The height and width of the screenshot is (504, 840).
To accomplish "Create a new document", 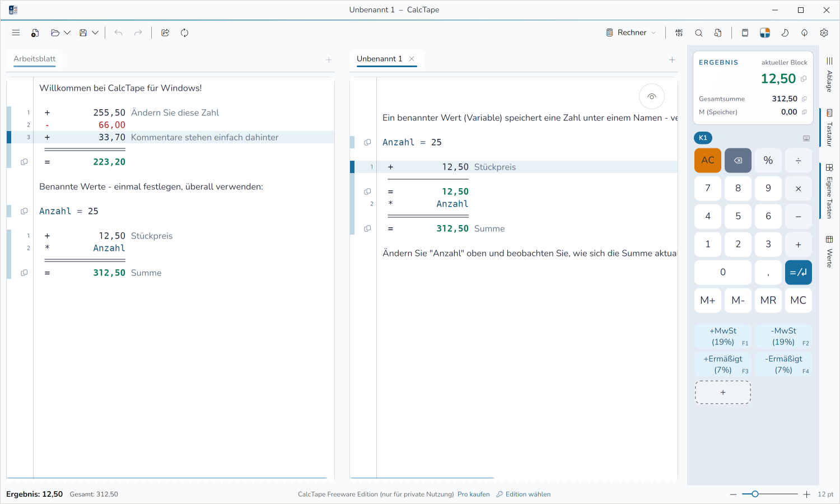I will point(35,32).
